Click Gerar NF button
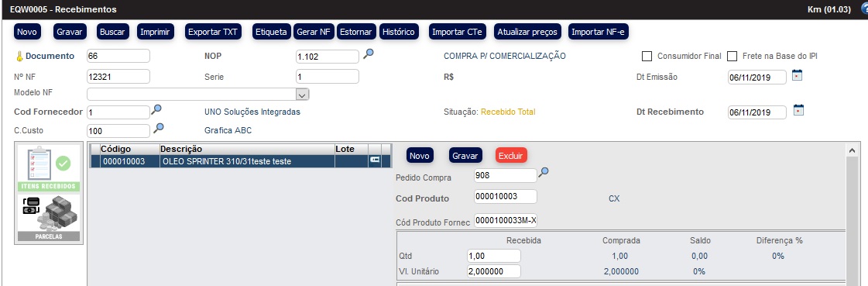The height and width of the screenshot is (286, 868). 314,32
